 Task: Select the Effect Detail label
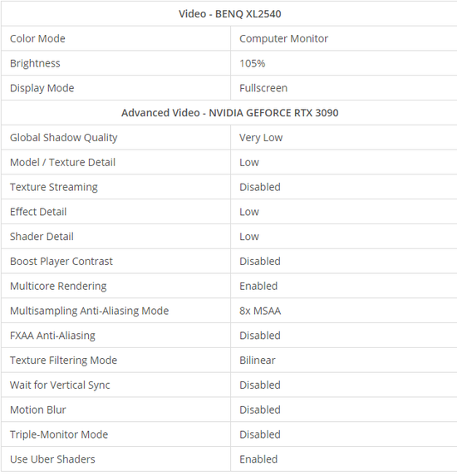[x=38, y=212]
